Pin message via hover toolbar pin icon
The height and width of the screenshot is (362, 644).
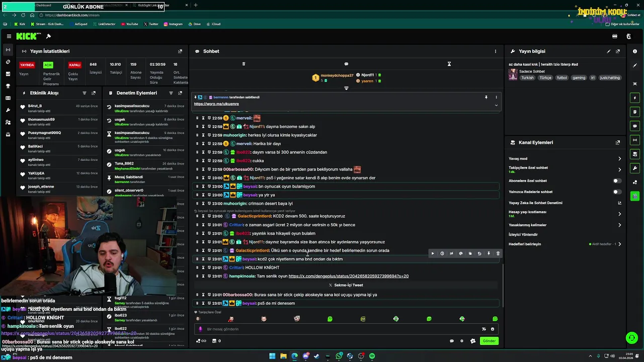pyautogui.click(x=489, y=254)
